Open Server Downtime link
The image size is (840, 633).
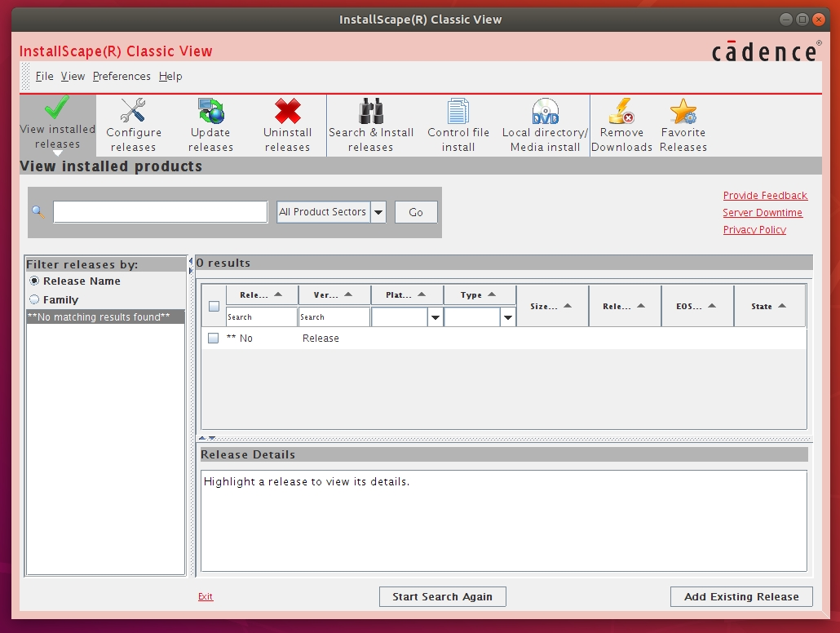coord(763,213)
